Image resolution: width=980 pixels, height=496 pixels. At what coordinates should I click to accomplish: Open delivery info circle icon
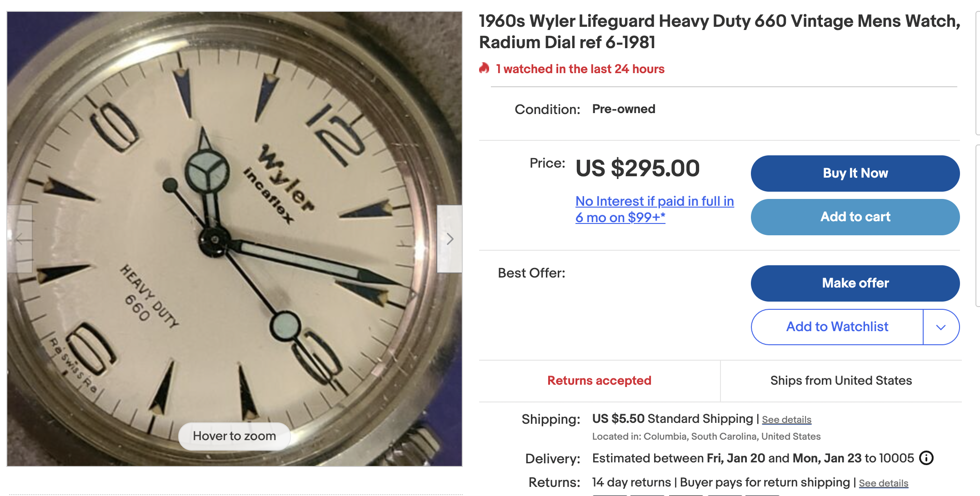point(926,458)
